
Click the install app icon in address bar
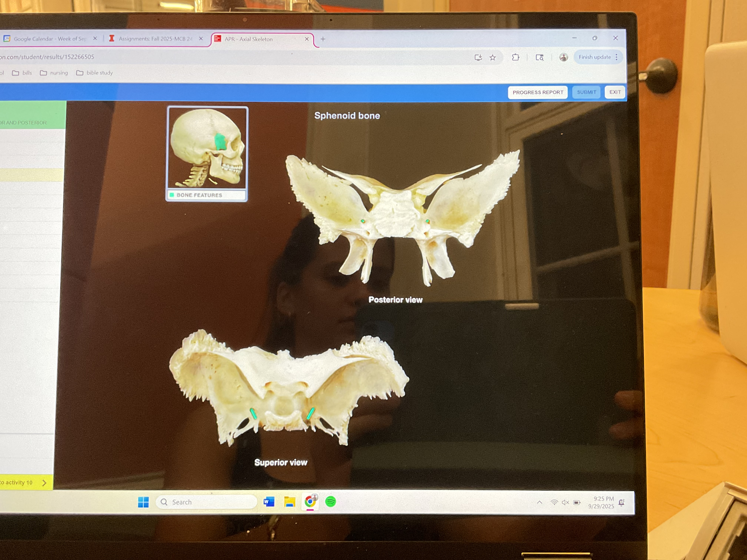click(478, 58)
